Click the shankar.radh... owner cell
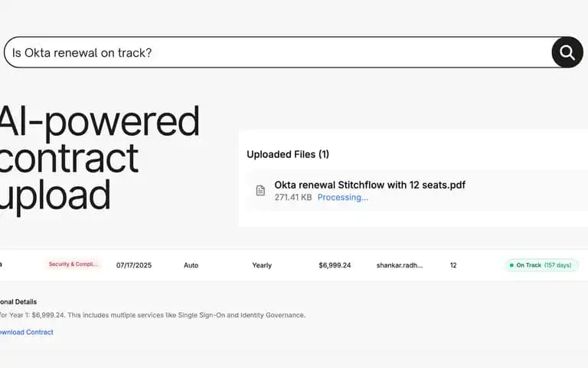Screen dimensions: 588x368 [400, 265]
